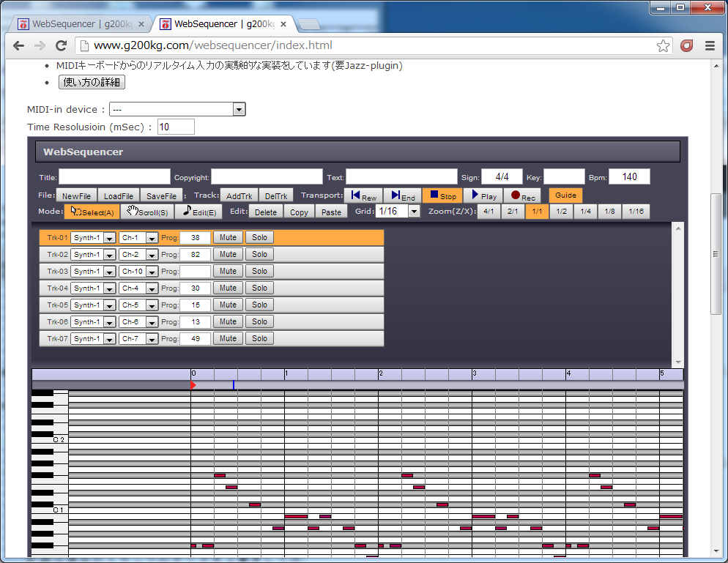Close the first WebSequencer tab
The width and height of the screenshot is (728, 563).
coord(141,24)
